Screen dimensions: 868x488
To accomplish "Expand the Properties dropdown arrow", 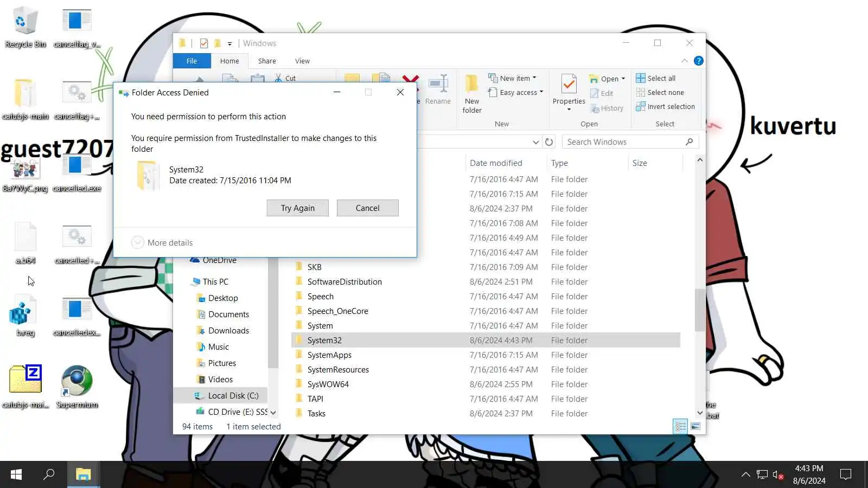I will pyautogui.click(x=569, y=110).
